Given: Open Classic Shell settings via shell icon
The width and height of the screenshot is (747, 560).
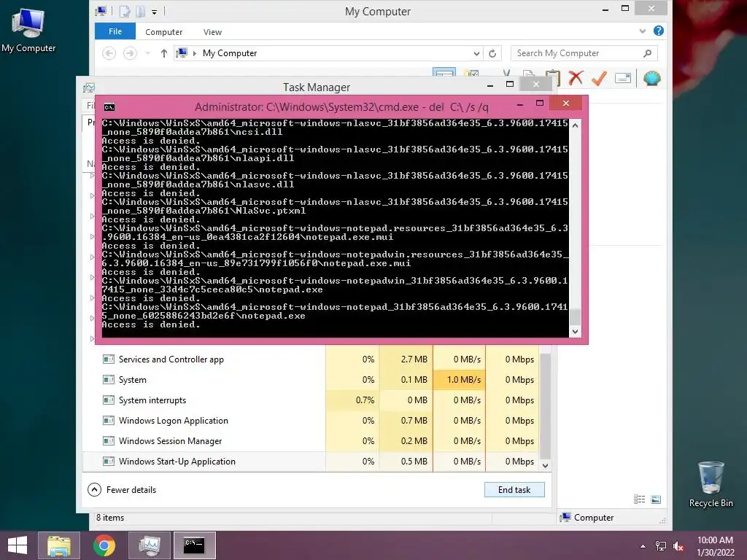Looking at the screenshot, I should [x=651, y=77].
